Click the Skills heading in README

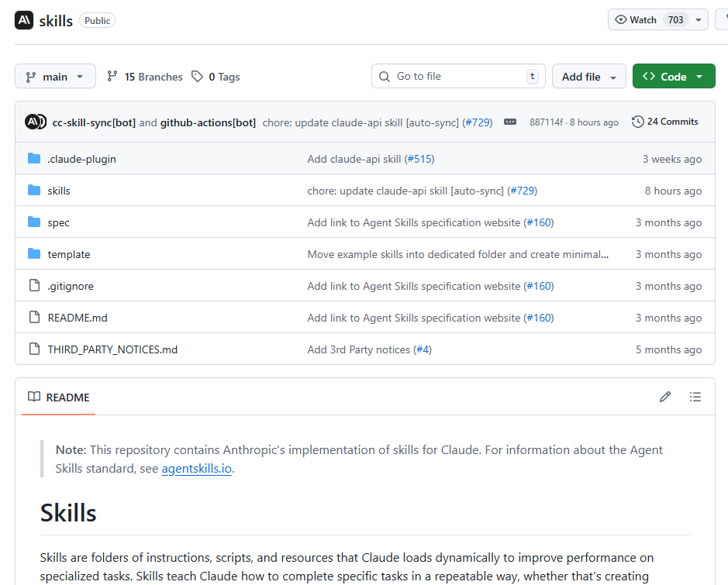tap(68, 513)
